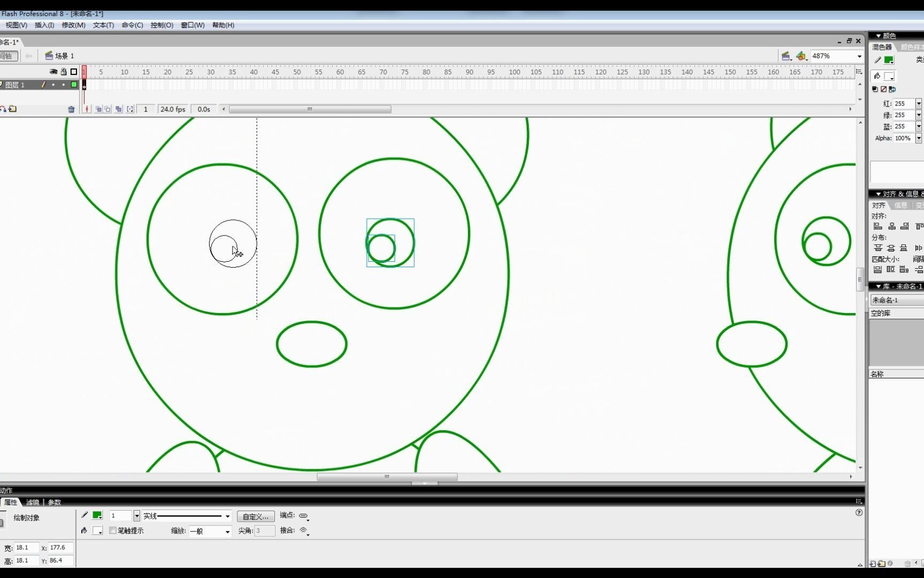
Task: Collapse the 颜色 color panel
Action: [879, 36]
